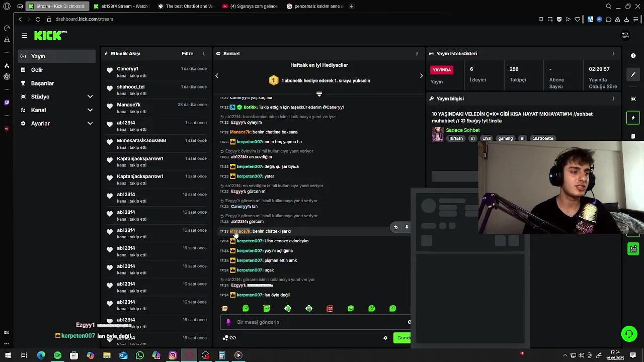
Task: Open Twitch in browser sidebar
Action: pyautogui.click(x=7, y=102)
